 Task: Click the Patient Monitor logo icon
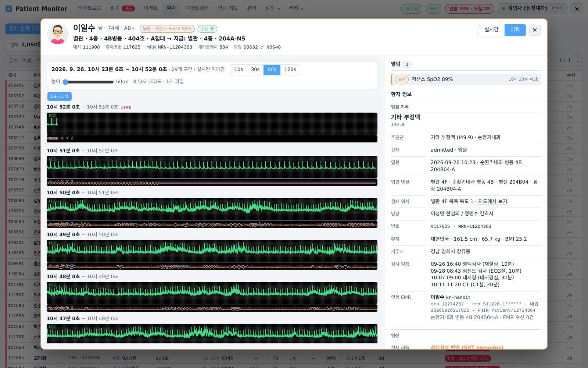8,8
